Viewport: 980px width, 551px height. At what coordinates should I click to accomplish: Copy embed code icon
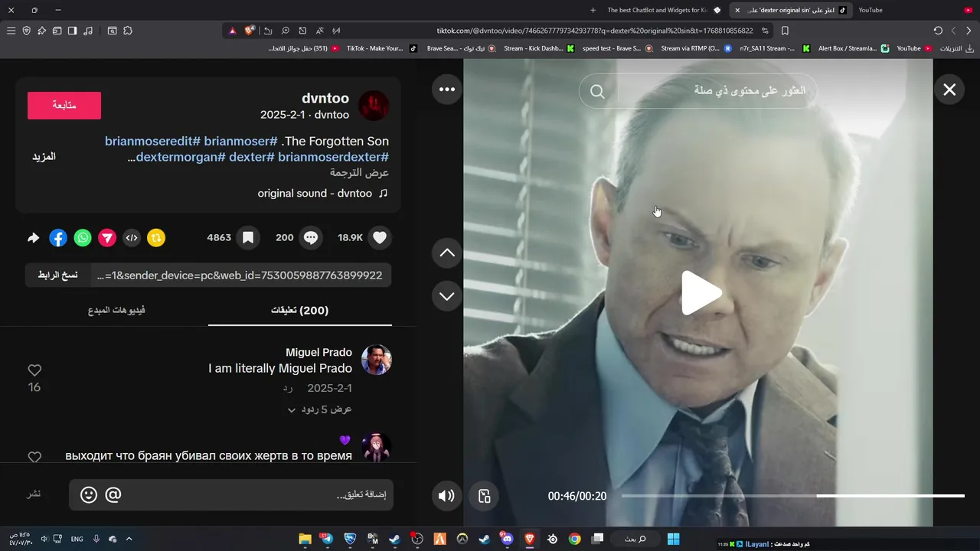pyautogui.click(x=132, y=238)
